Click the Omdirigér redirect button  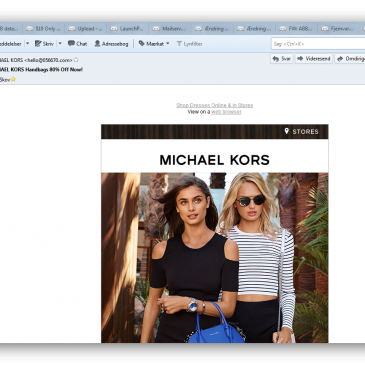pos(350,59)
